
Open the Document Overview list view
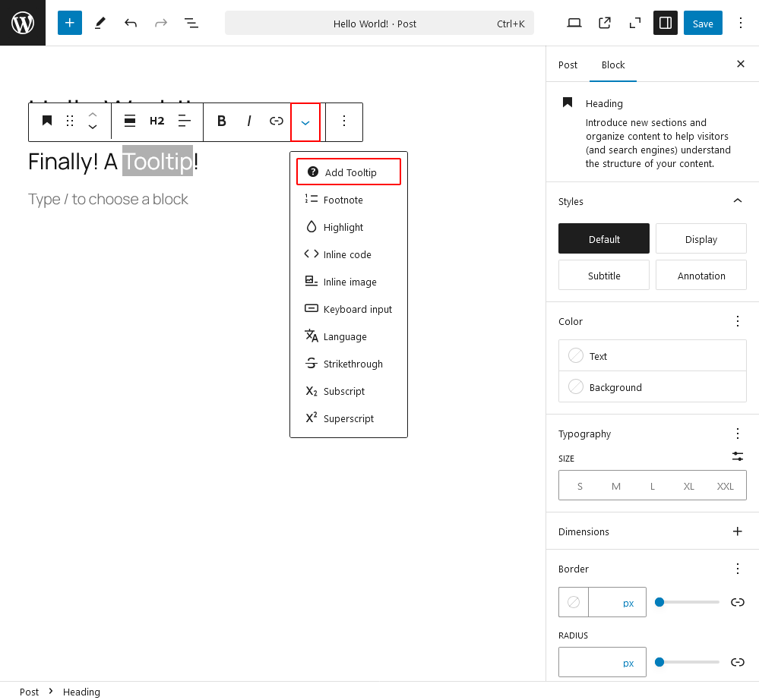click(191, 23)
